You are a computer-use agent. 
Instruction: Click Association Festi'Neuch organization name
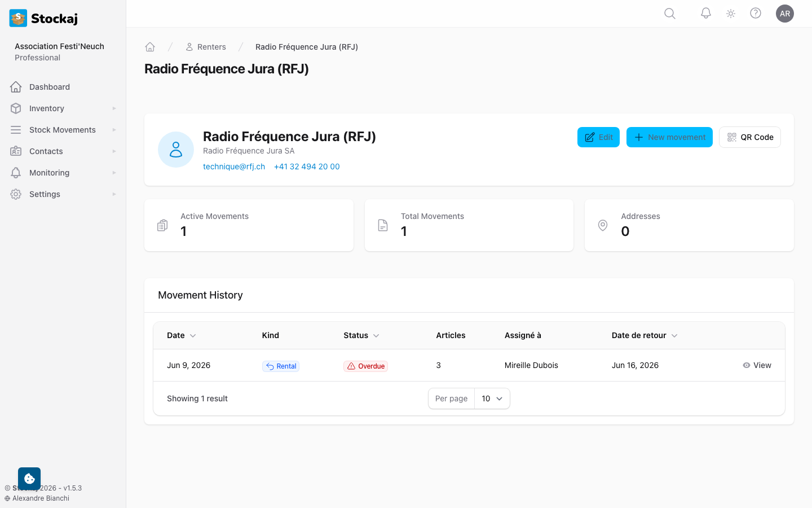59,46
